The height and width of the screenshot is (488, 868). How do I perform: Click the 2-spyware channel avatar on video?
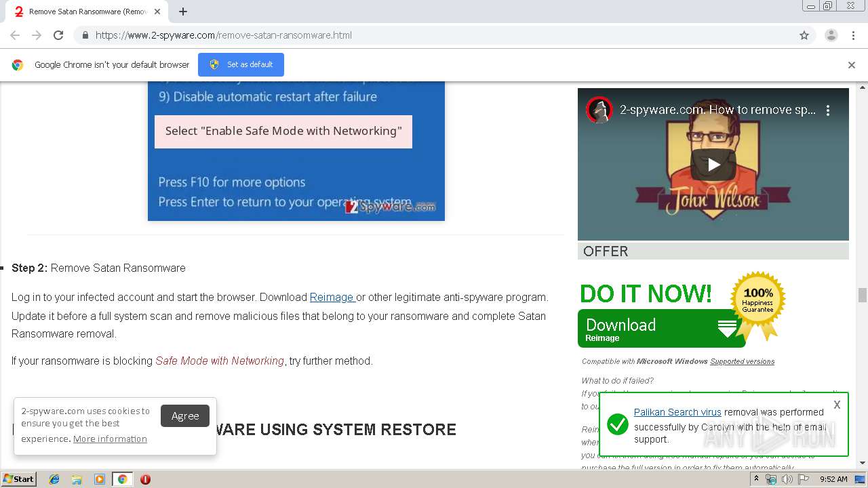click(599, 110)
